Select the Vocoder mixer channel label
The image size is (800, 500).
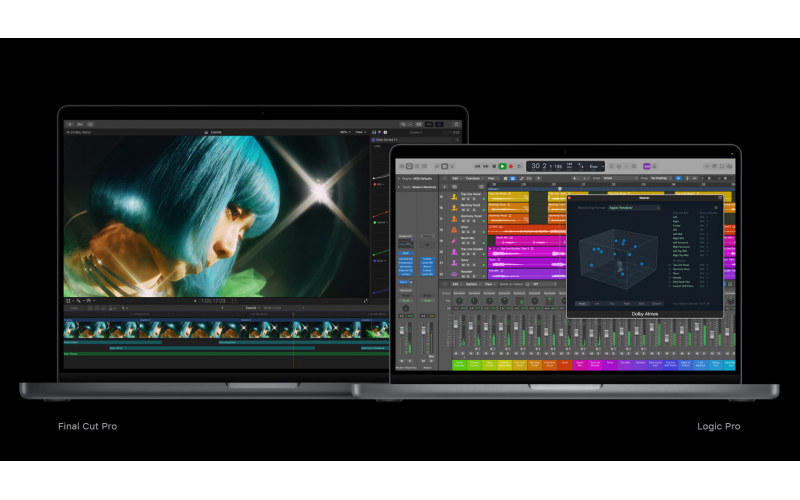click(625, 364)
